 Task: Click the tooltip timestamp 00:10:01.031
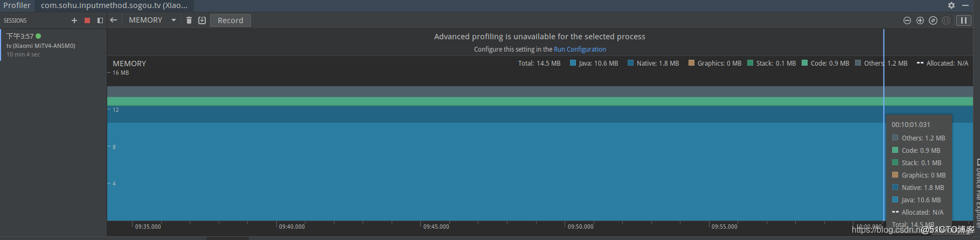pyautogui.click(x=911, y=124)
